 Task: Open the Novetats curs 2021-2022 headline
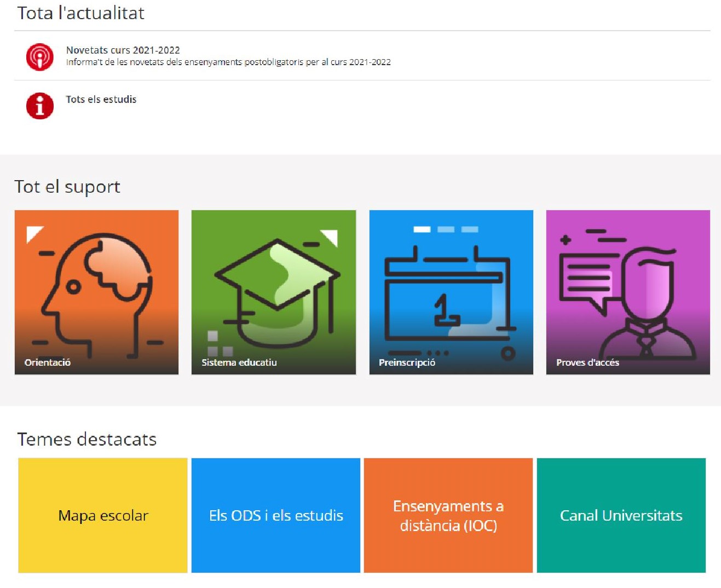pyautogui.click(x=123, y=50)
